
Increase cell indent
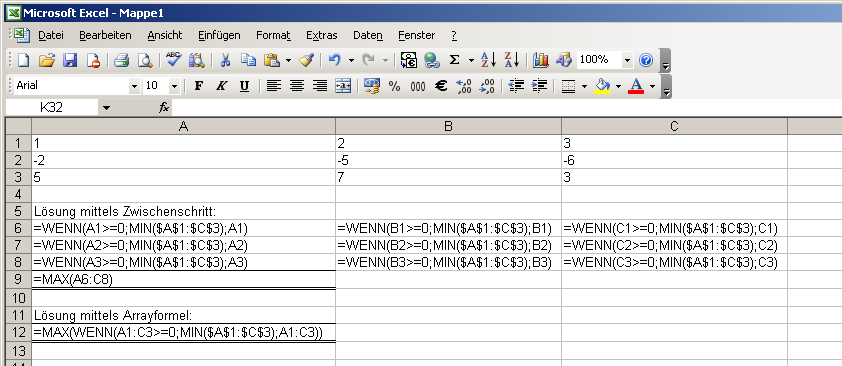pyautogui.click(x=539, y=86)
